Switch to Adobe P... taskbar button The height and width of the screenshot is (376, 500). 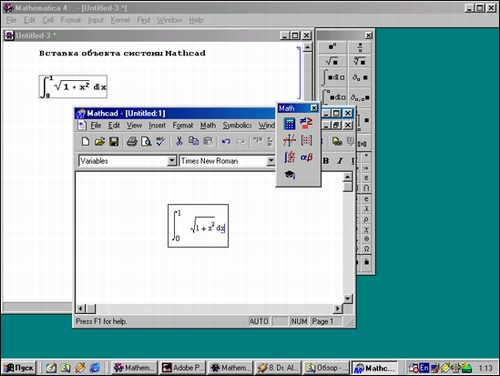(183, 368)
